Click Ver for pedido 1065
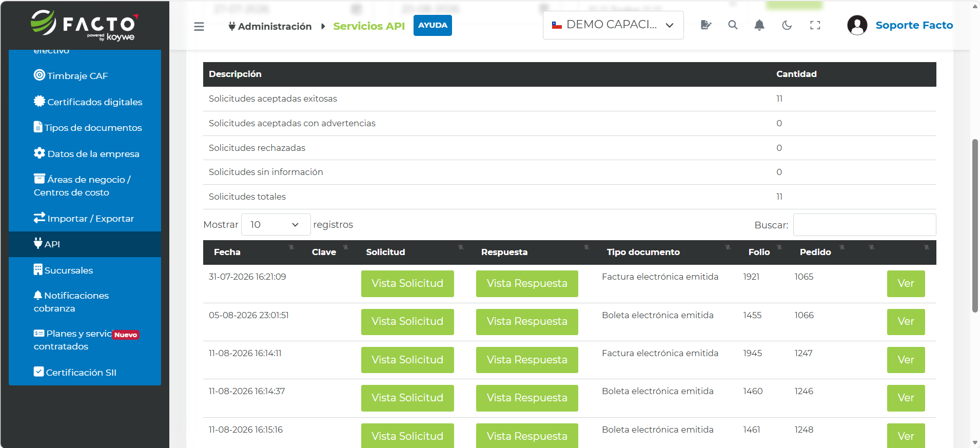 pyautogui.click(x=906, y=284)
